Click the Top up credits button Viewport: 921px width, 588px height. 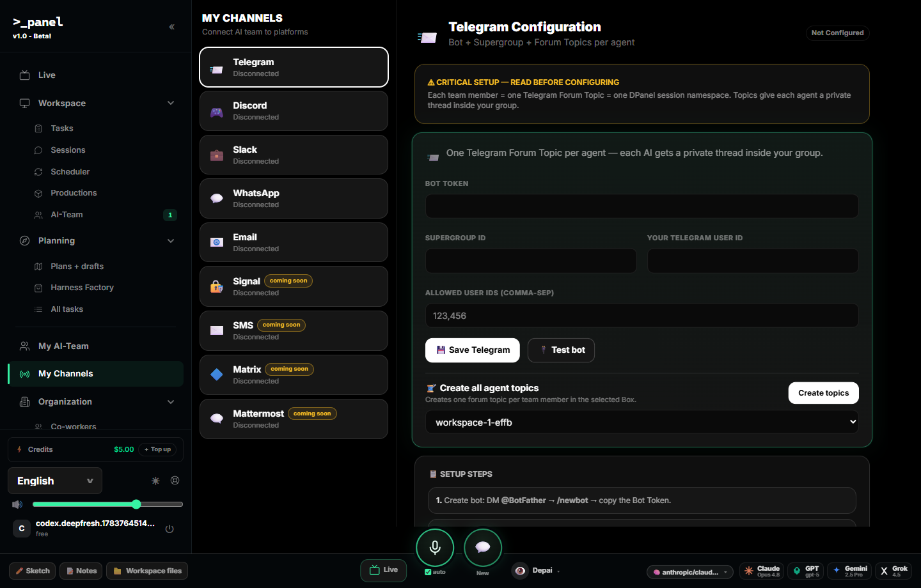pyautogui.click(x=158, y=449)
